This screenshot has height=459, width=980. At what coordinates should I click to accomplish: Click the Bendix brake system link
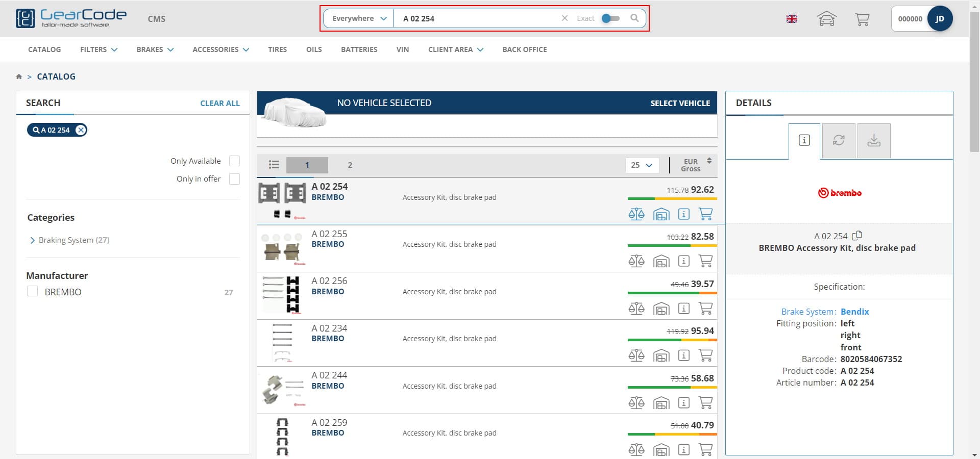pyautogui.click(x=854, y=312)
